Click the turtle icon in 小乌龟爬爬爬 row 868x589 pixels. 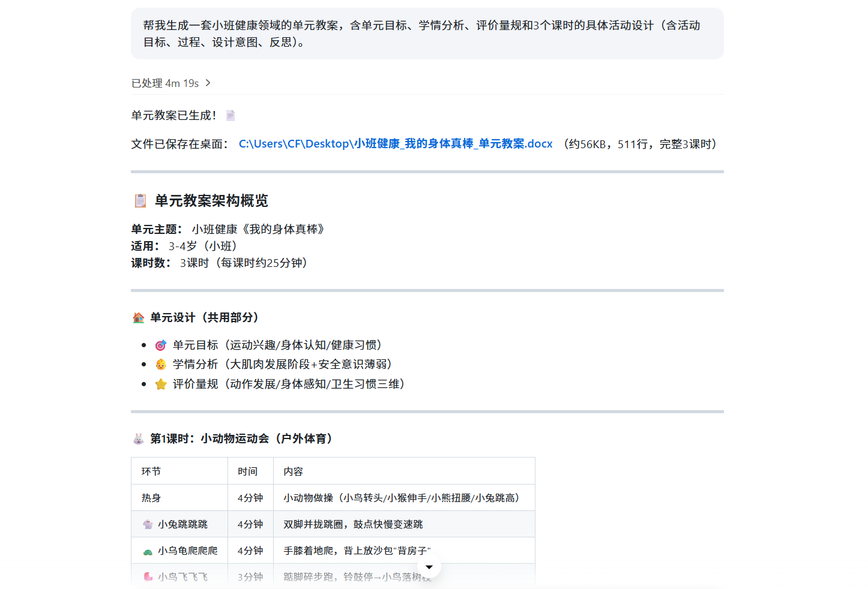148,551
